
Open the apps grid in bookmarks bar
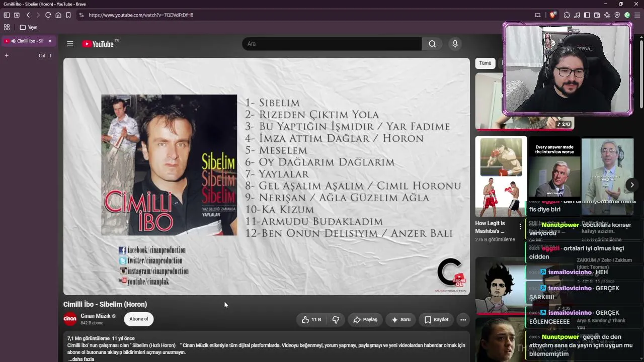click(7, 27)
